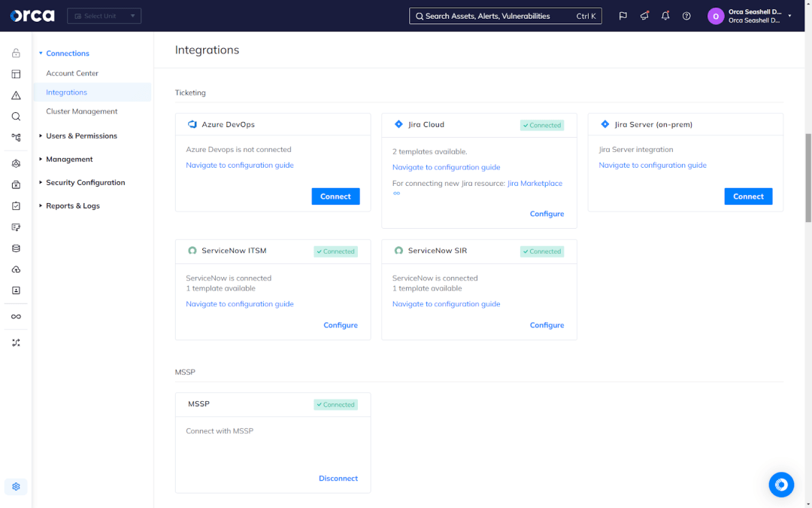Open the ID badge icon in sidebar

16,291
